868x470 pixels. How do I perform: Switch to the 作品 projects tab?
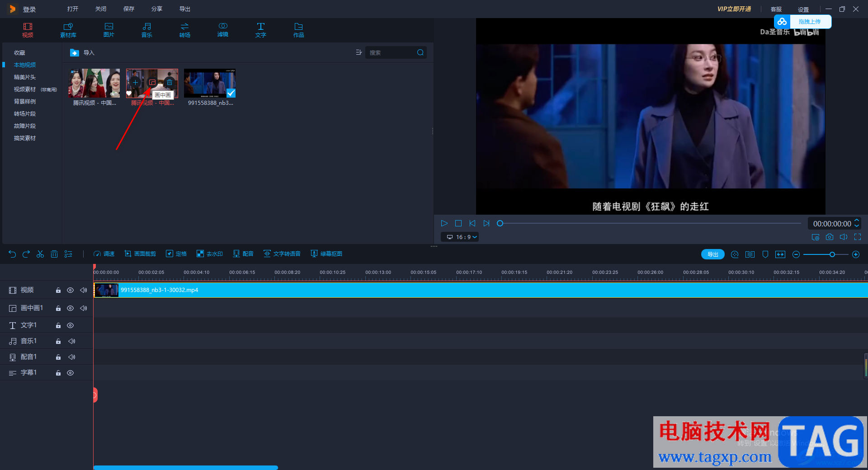[x=298, y=30]
